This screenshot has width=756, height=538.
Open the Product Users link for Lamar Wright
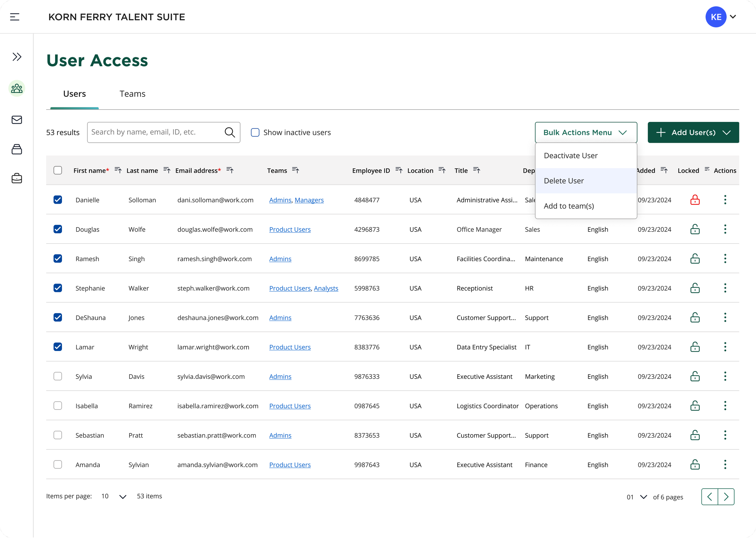[x=290, y=347]
